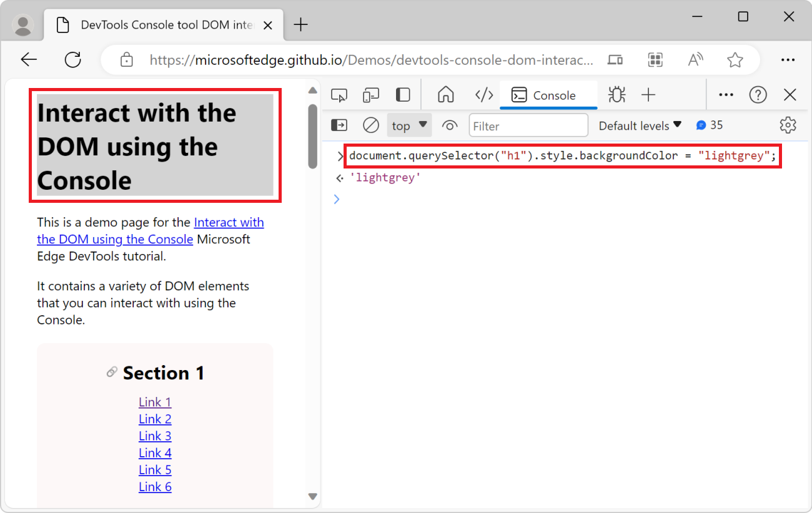Click inside the console Filter field
This screenshot has height=513, width=812.
click(x=528, y=125)
